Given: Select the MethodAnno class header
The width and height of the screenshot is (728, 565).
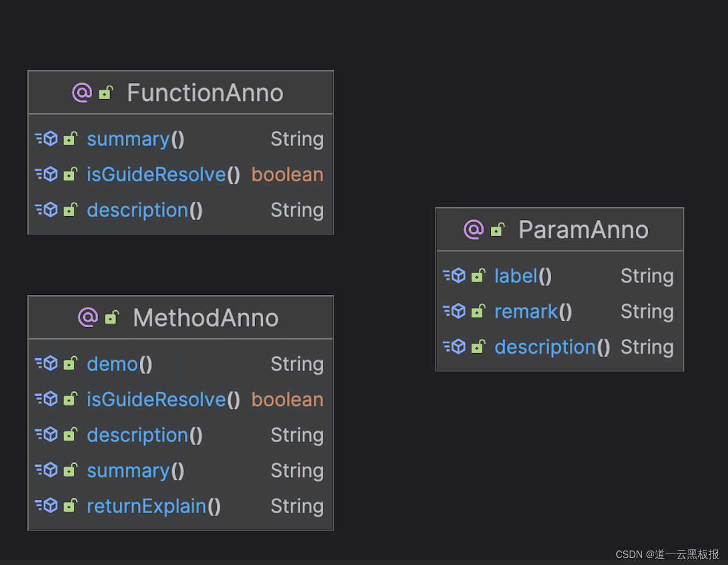Looking at the screenshot, I should click(205, 318).
